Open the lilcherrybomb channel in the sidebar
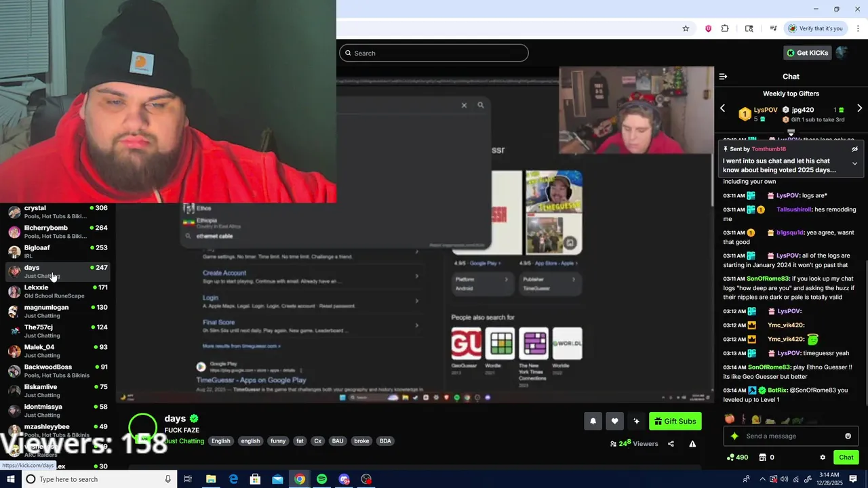Viewport: 868px width, 488px height. tap(57, 232)
